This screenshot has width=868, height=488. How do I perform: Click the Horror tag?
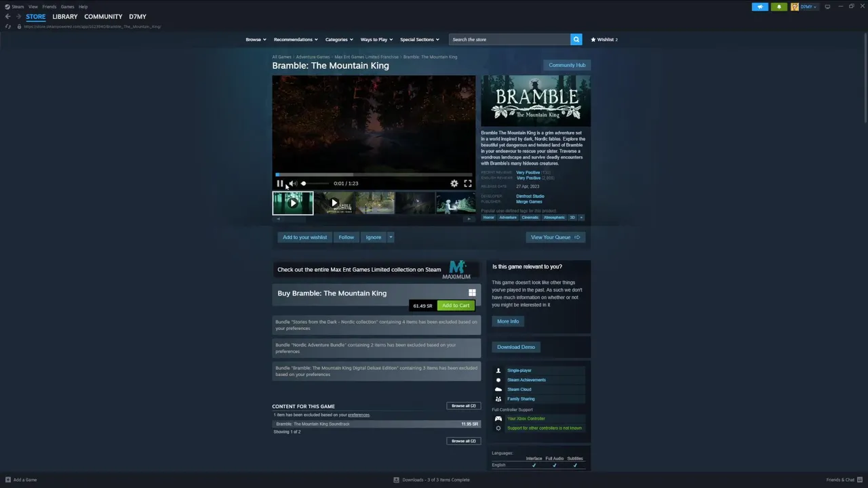tap(488, 218)
